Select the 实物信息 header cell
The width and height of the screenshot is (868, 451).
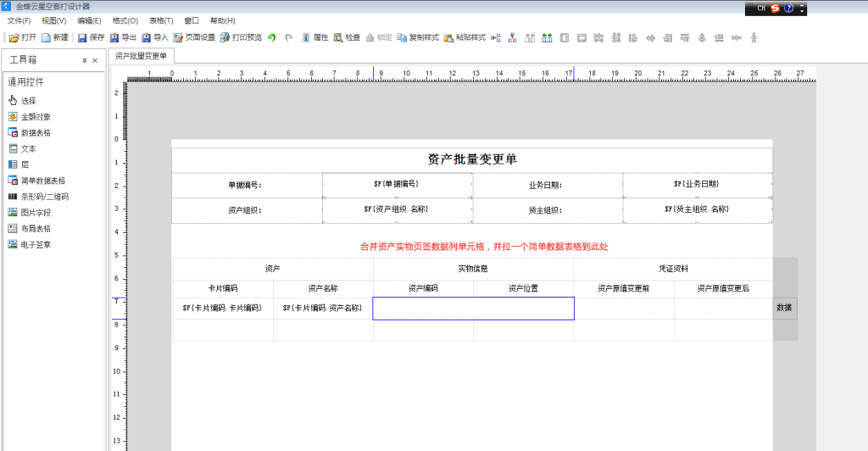(473, 269)
